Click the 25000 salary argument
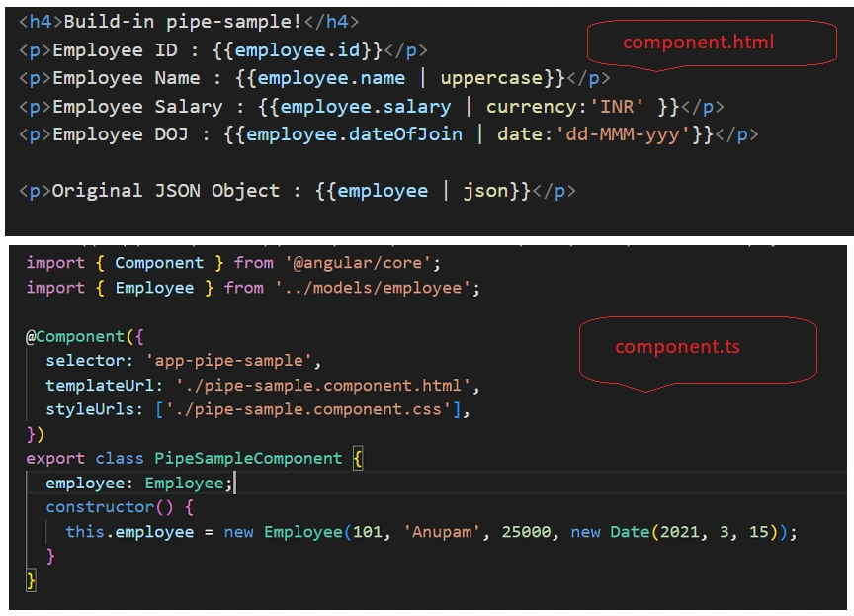Screen dimensions: 854x616 click(x=526, y=532)
